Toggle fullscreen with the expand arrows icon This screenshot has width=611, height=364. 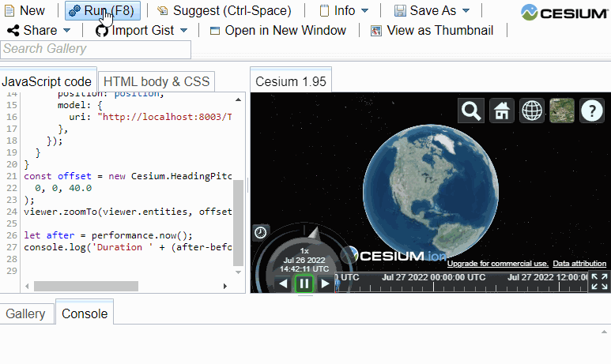point(599,281)
